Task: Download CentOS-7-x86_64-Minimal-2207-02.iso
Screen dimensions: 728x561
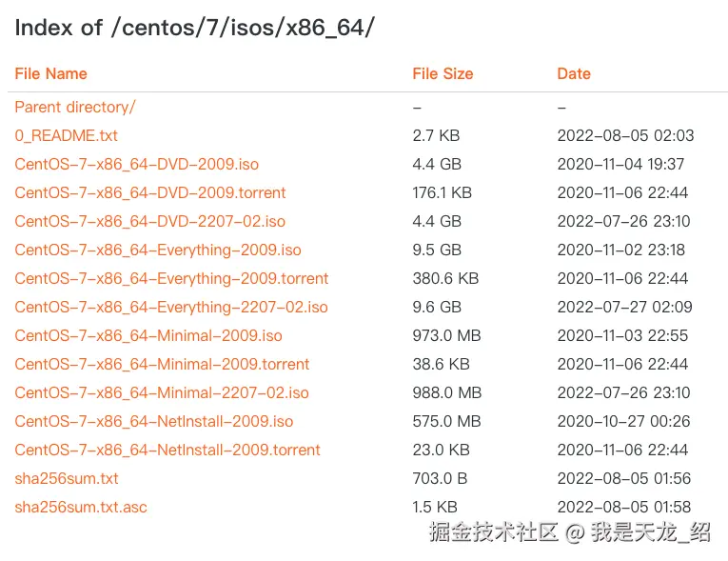Action: pyautogui.click(x=162, y=392)
